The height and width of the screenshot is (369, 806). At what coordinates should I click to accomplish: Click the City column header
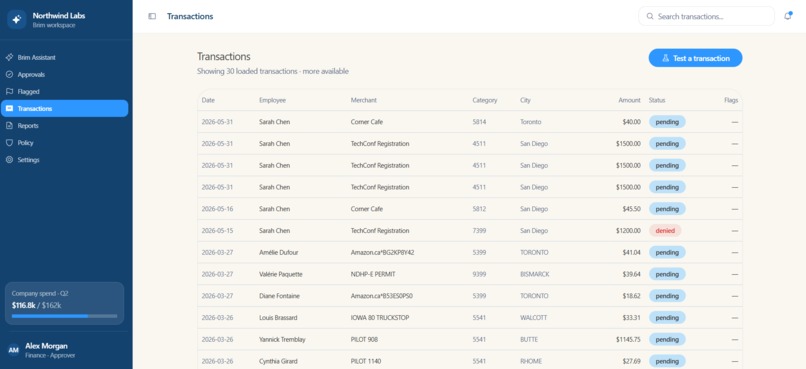point(525,100)
